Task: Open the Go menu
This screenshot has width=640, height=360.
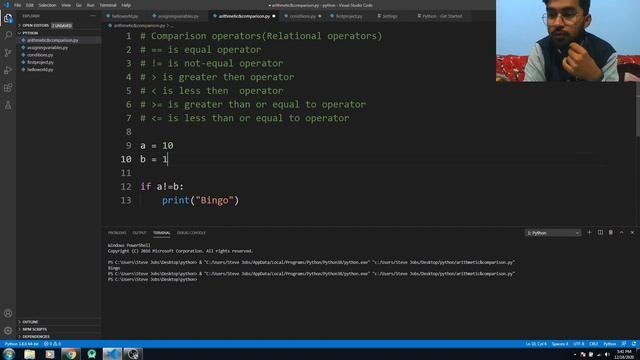Action: (x=79, y=5)
